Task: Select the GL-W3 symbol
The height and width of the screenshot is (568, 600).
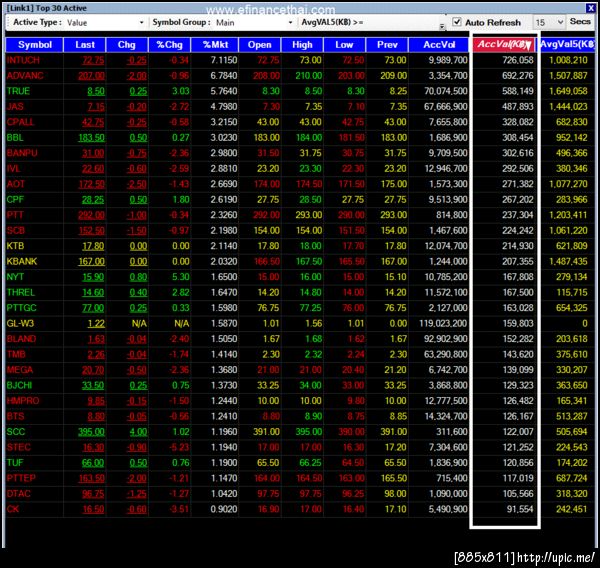Action: (x=20, y=323)
